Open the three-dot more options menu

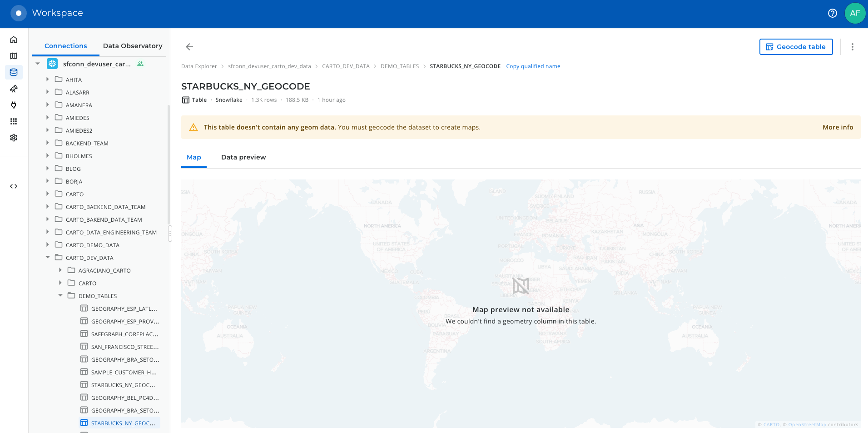pos(853,47)
